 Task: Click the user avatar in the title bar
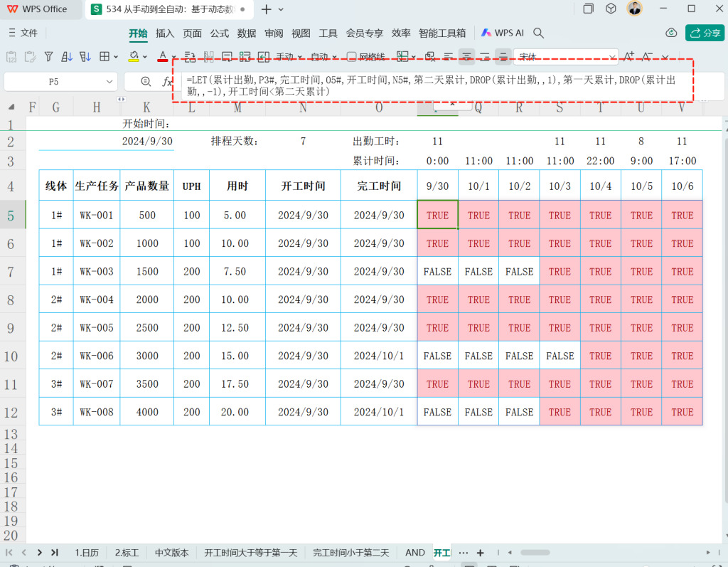click(635, 9)
